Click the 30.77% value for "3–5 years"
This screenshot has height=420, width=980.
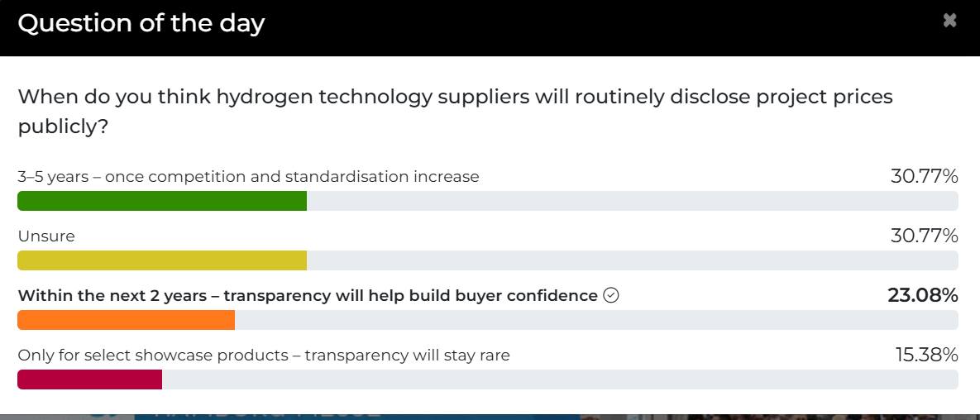pos(924,176)
